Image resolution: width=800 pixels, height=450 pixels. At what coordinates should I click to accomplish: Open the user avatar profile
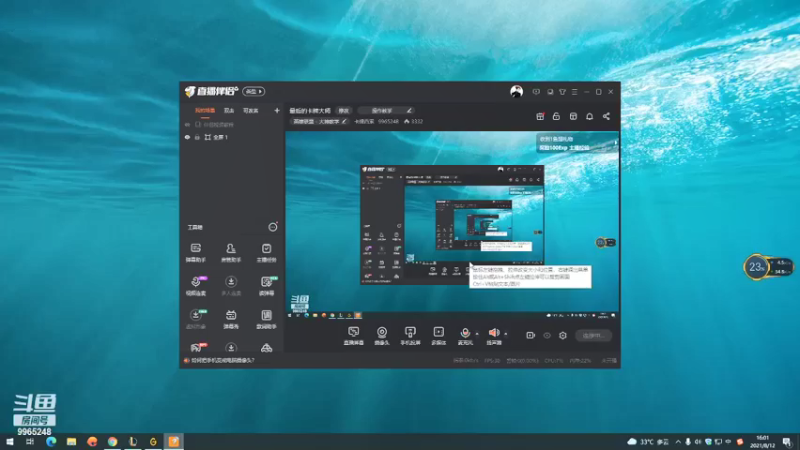(x=516, y=92)
